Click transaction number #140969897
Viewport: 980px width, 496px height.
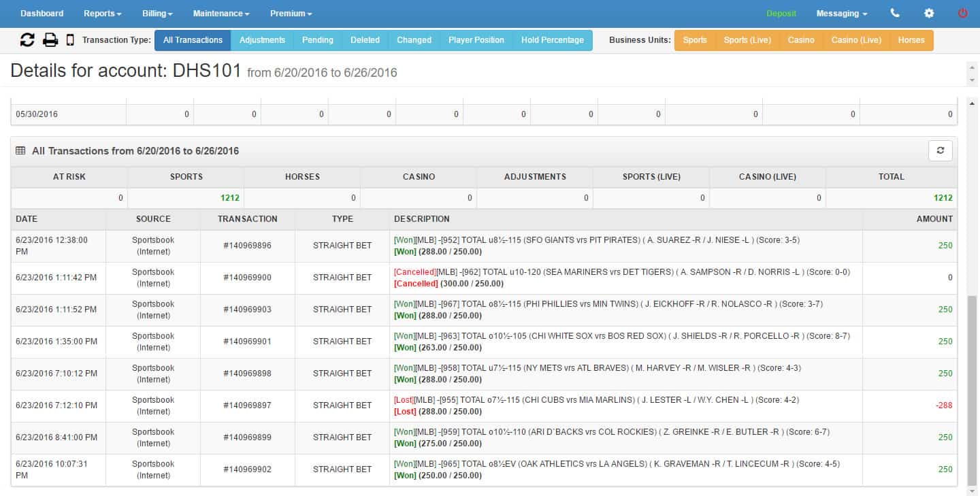(x=247, y=406)
